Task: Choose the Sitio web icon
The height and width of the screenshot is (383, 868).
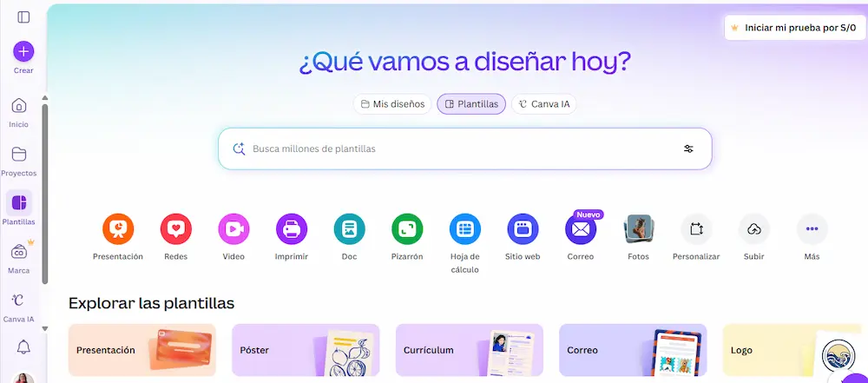Action: [523, 229]
